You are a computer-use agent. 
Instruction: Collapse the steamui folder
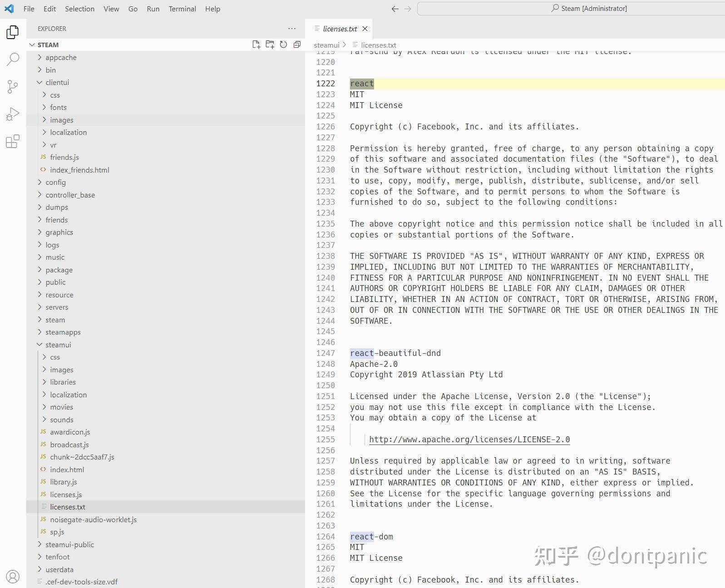tap(58, 345)
